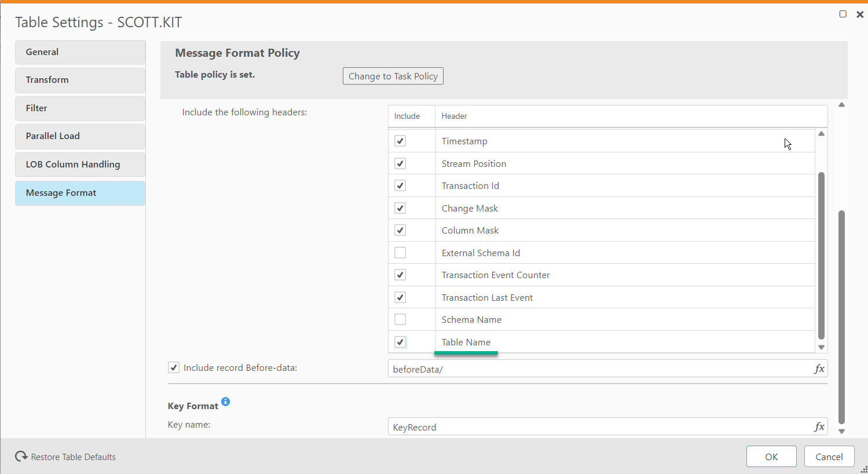Click Change to Task Policy button
The height and width of the screenshot is (474, 868).
tap(393, 76)
